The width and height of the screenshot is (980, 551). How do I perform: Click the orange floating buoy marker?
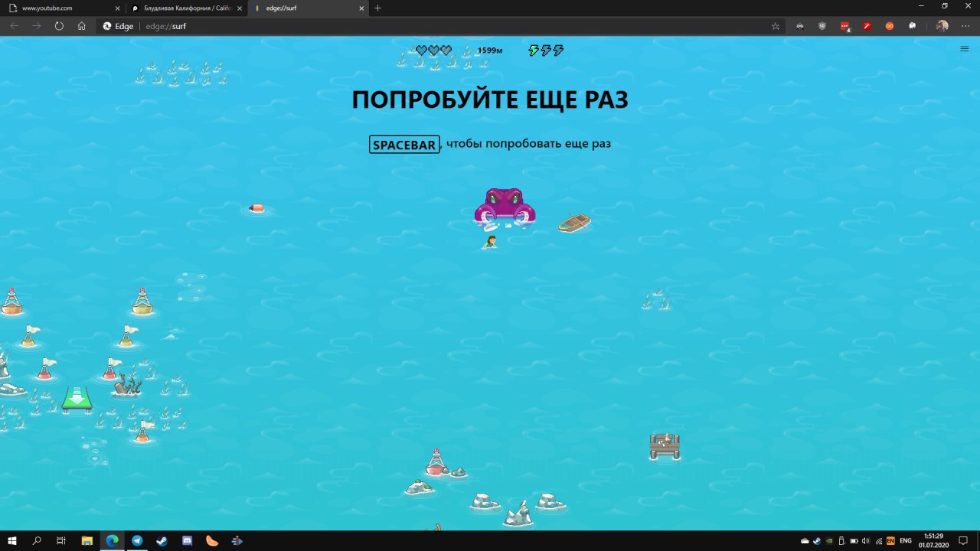click(256, 208)
